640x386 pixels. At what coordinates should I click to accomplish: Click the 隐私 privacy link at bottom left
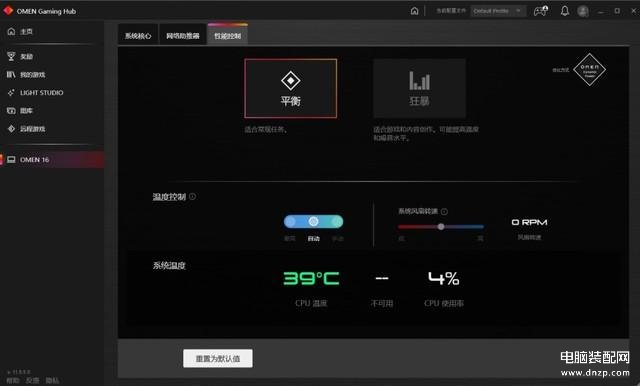coord(52,380)
